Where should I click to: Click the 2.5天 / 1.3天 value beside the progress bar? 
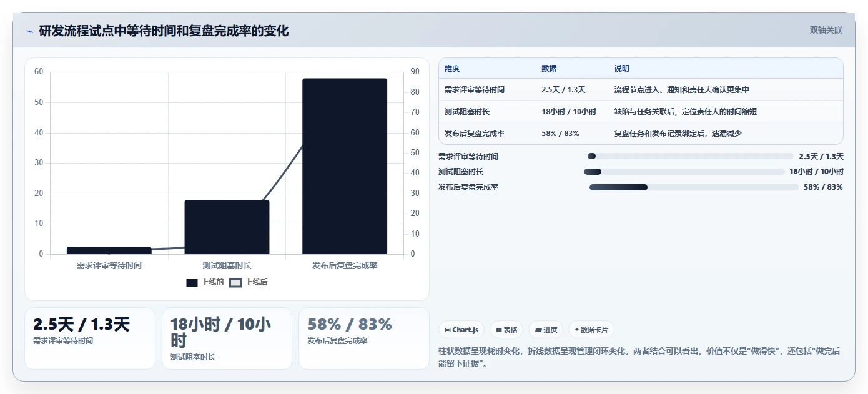[x=821, y=157]
